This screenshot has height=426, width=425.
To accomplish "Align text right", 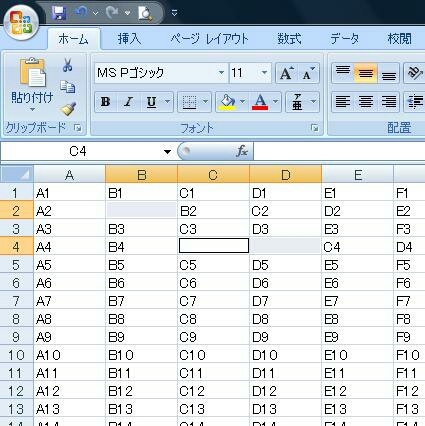I will pyautogui.click(x=389, y=101).
